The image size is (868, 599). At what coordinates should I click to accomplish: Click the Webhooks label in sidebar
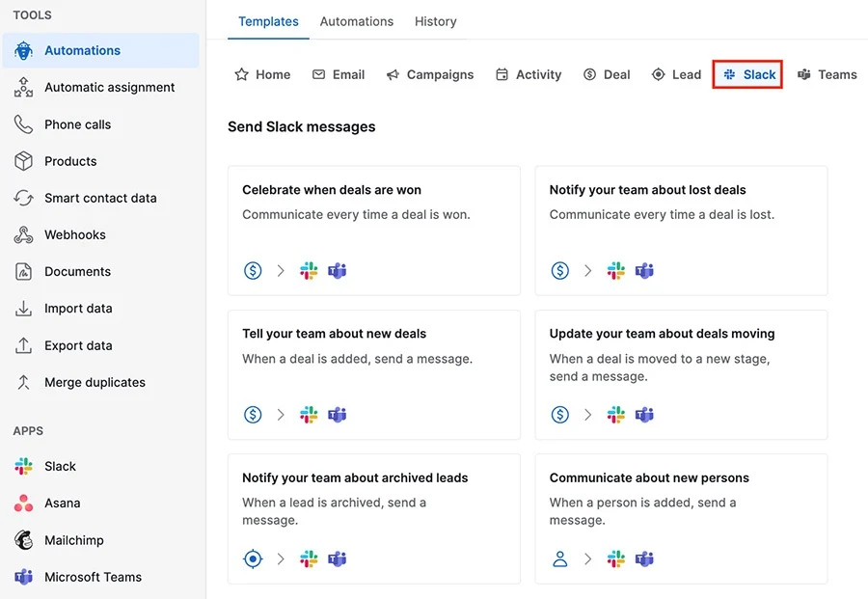(74, 234)
